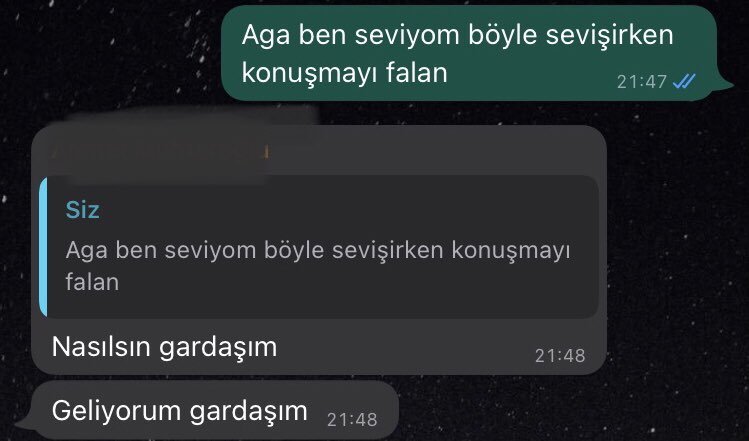This screenshot has height=441, width=749.
Task: Tap the word "sevişirken" in the green bubble
Action: pos(610,35)
